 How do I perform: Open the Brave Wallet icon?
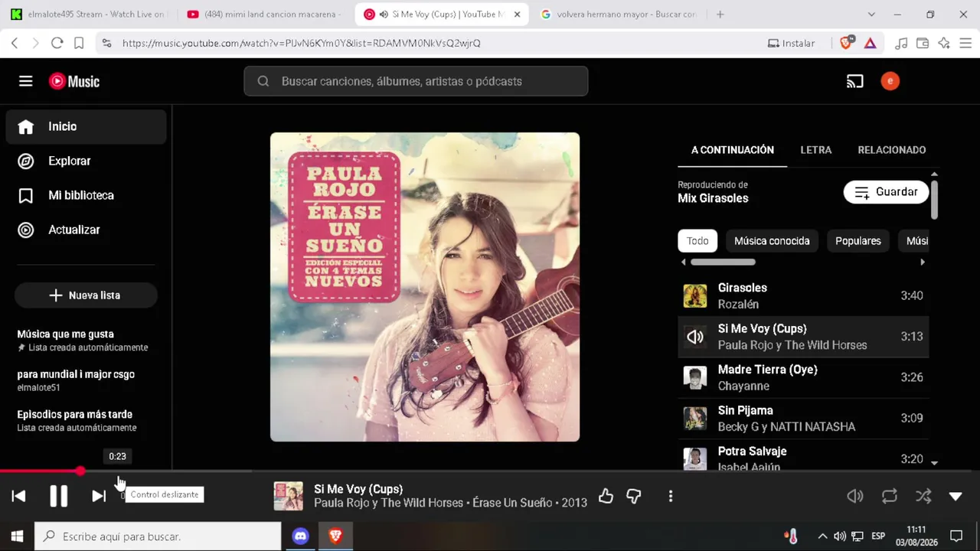click(x=923, y=43)
